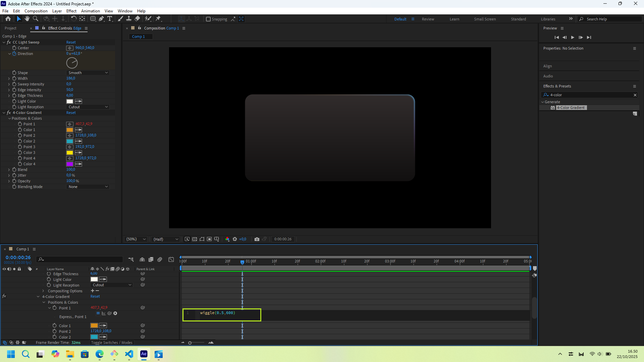This screenshot has width=644, height=362.
Task: Open the Animation menu
Action: coord(90,11)
